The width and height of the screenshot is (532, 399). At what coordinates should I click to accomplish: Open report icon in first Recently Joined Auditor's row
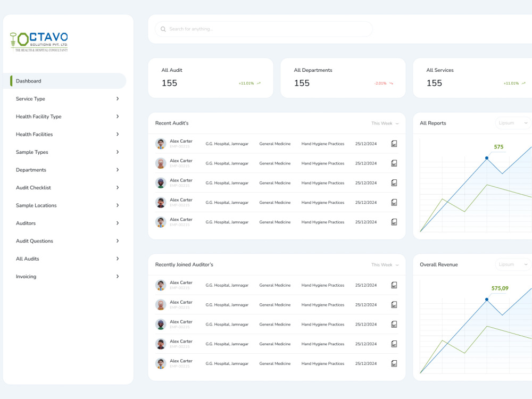pyautogui.click(x=394, y=285)
